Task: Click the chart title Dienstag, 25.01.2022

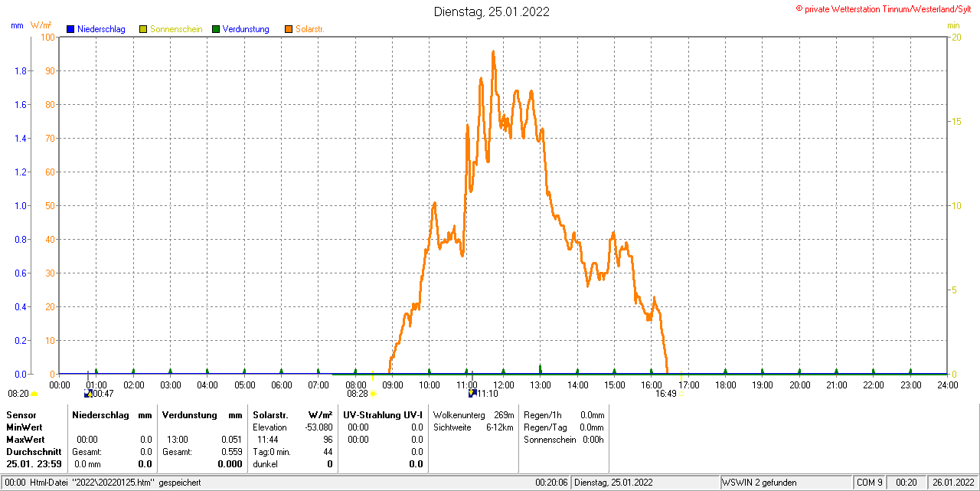Action: tap(492, 11)
